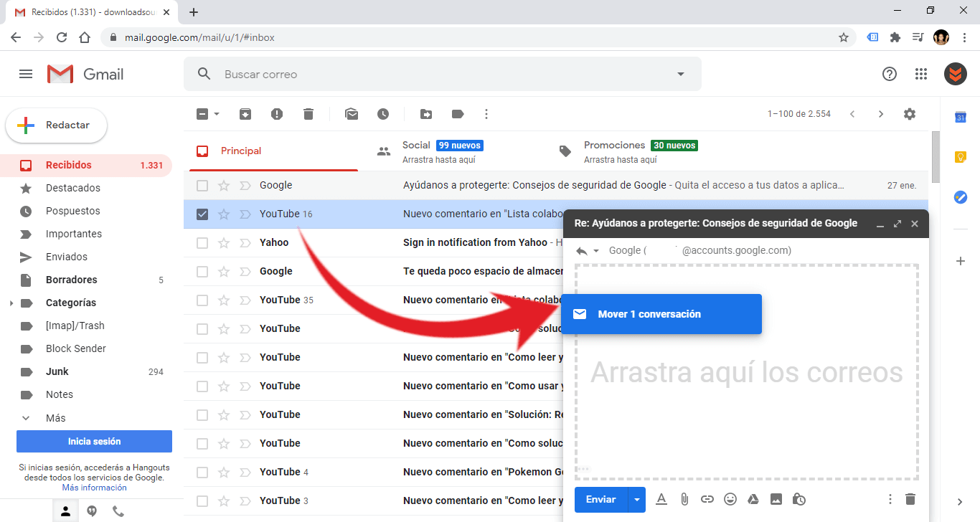
Task: Insert link in compose window
Action: (707, 499)
